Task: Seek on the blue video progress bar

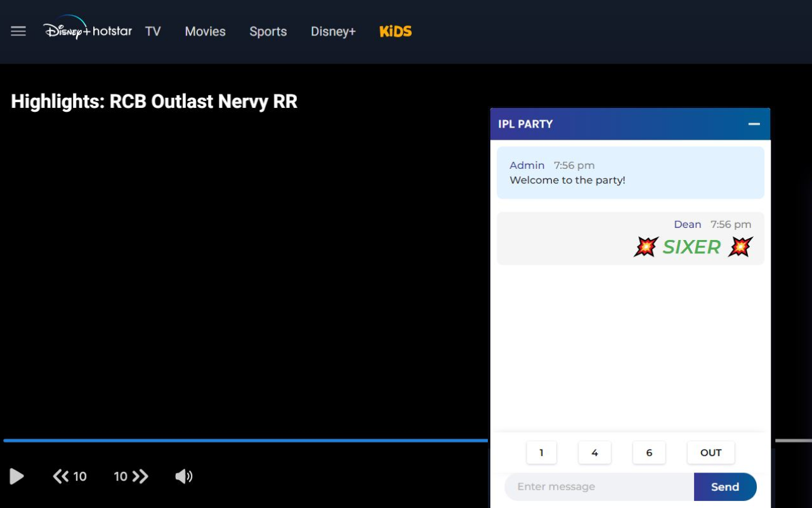Action: [x=246, y=440]
